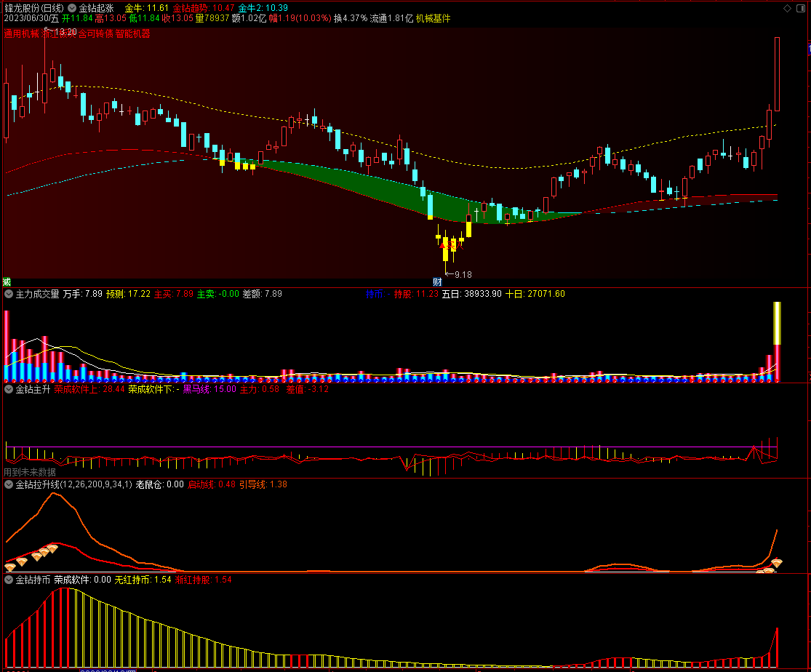Select the 智能机器 concept tag
811x672 pixels.
(x=133, y=33)
